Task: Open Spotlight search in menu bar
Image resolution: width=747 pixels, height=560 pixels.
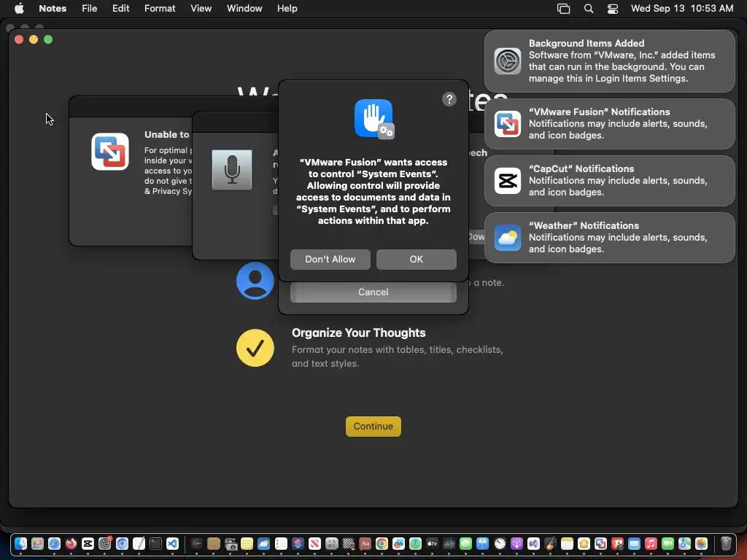Action: pyautogui.click(x=589, y=9)
